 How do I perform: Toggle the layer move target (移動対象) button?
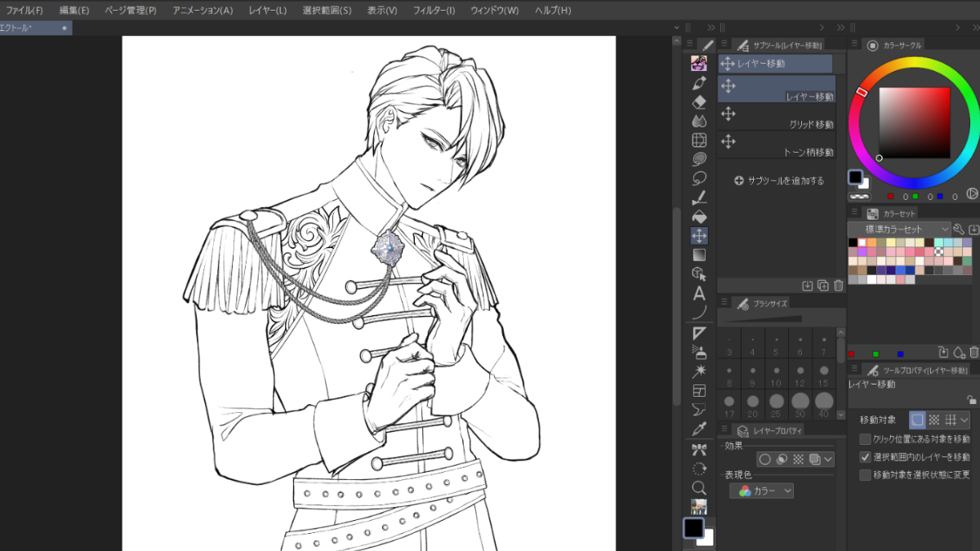coord(917,420)
